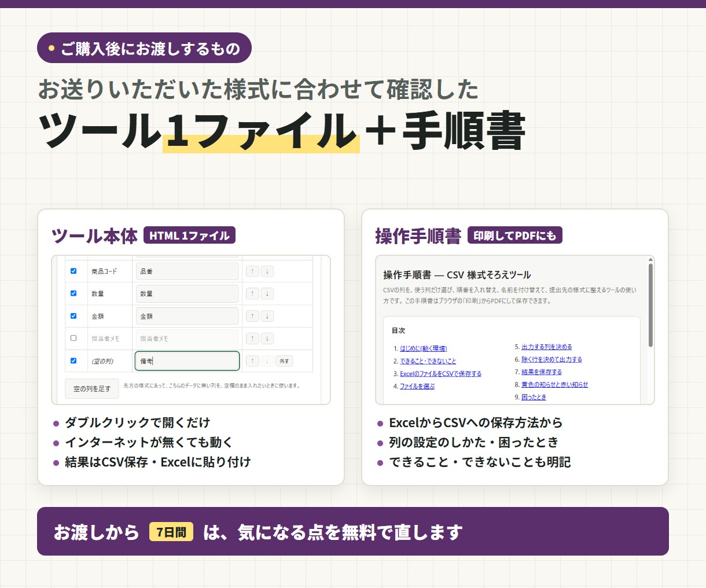Enable the 担当者メモ column checkbox

pyautogui.click(x=73, y=338)
